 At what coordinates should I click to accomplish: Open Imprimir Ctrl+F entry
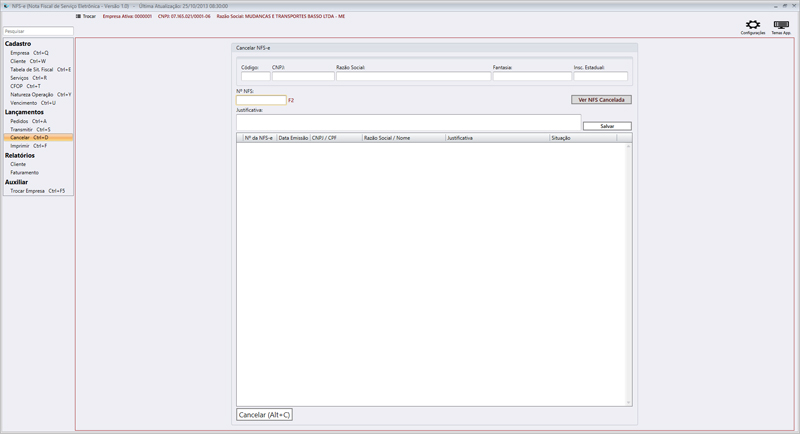(28, 146)
